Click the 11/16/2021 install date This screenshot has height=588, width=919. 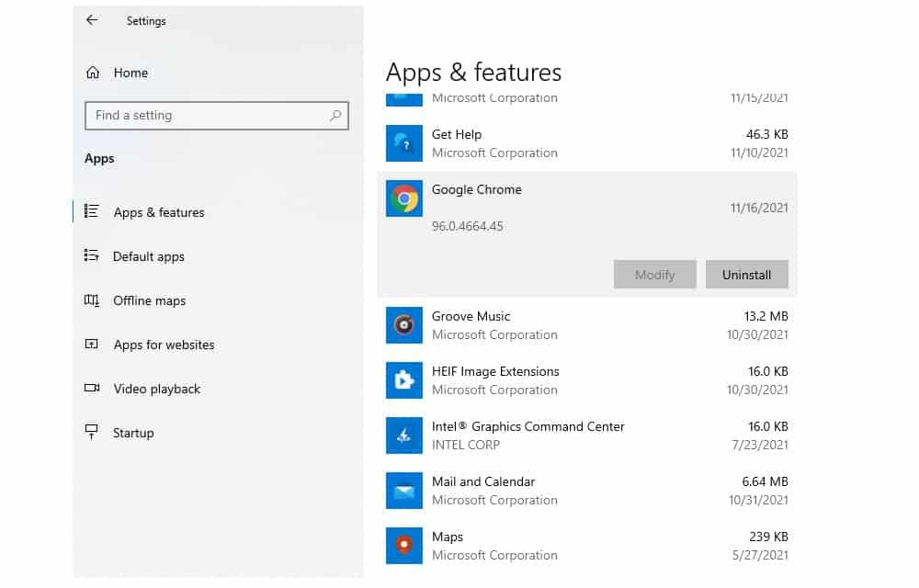759,208
